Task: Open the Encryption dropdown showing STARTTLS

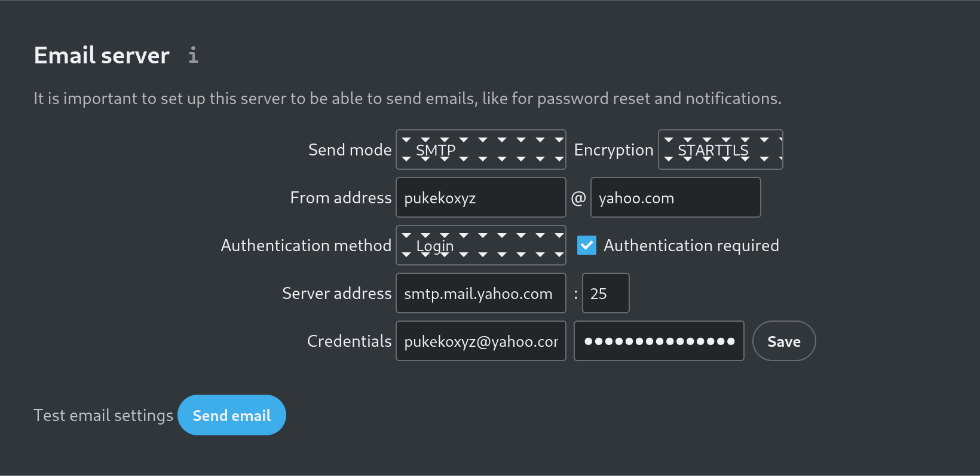Action: point(720,149)
